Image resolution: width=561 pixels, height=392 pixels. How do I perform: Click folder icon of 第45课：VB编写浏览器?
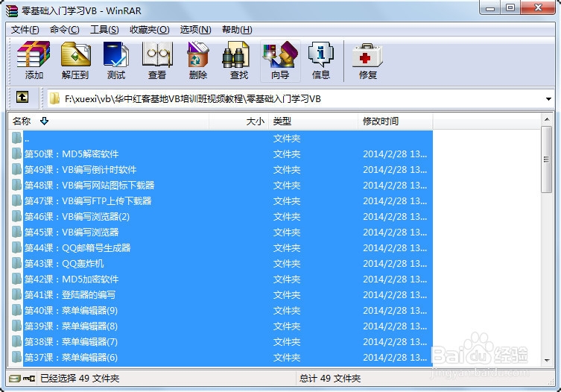point(16,232)
